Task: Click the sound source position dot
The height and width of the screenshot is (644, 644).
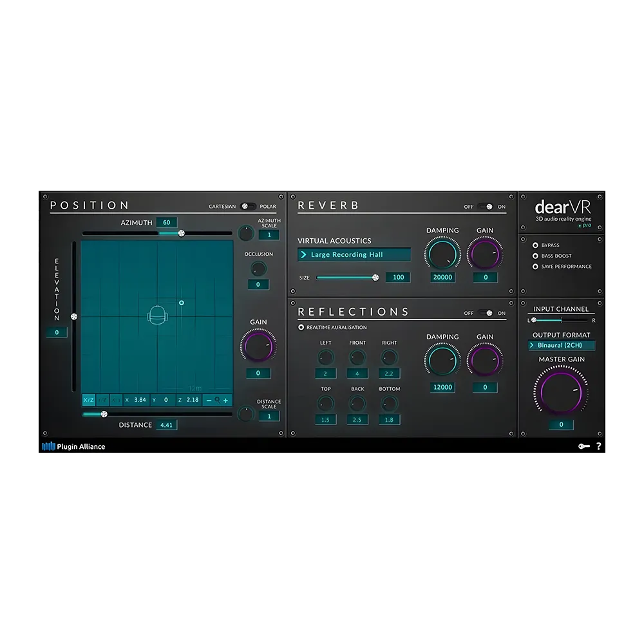Action: (182, 303)
